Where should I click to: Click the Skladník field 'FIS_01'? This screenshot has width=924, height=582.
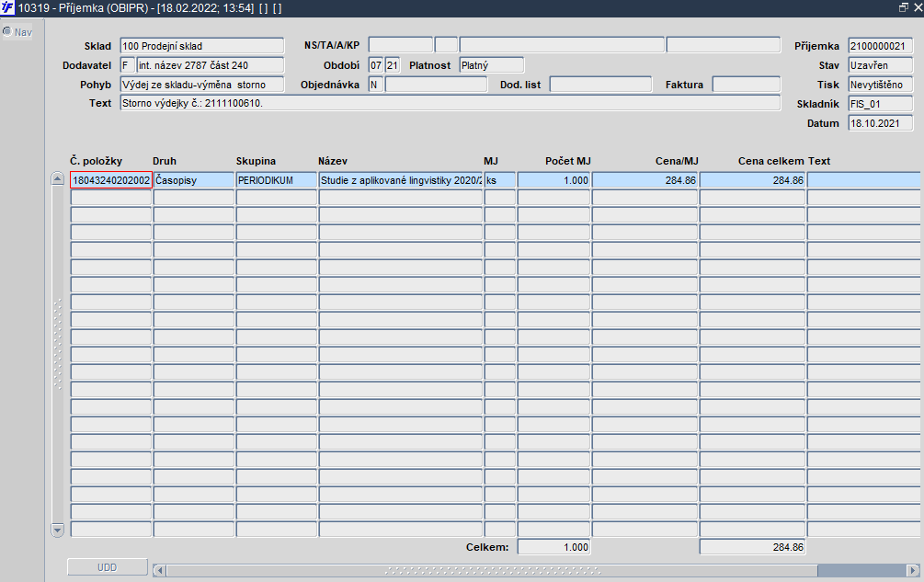[x=881, y=104]
